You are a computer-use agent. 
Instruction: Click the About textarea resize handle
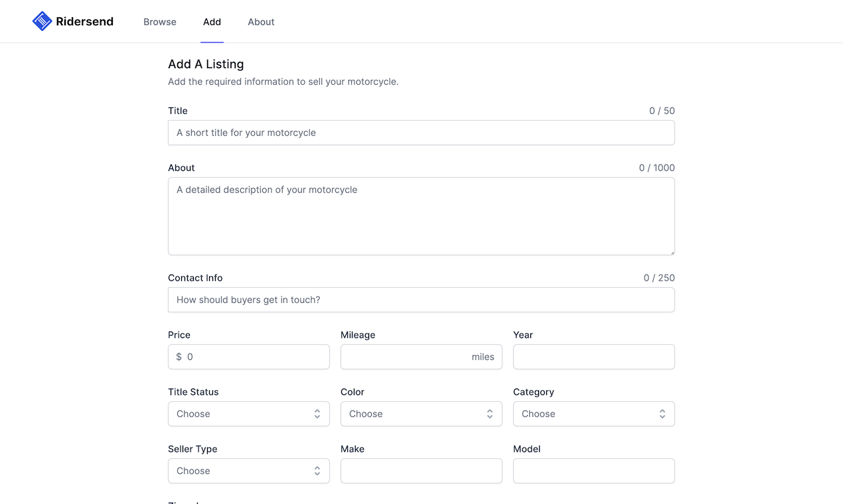point(671,251)
